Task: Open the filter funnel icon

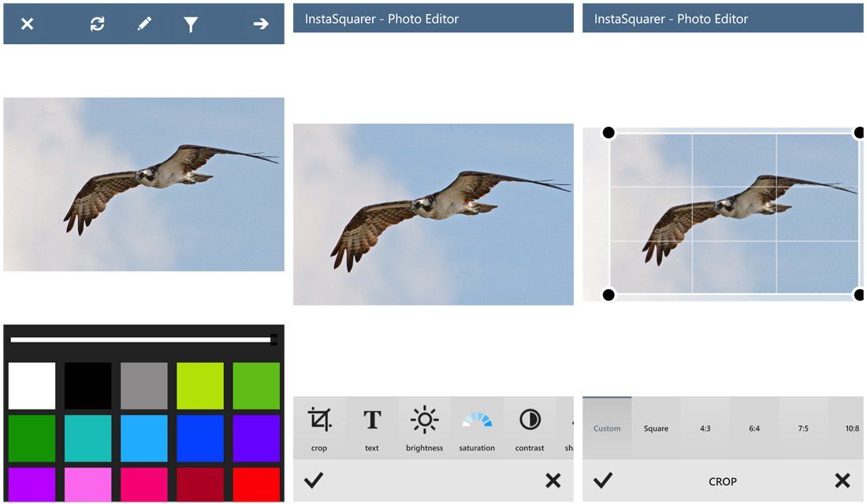Action: 193,24
